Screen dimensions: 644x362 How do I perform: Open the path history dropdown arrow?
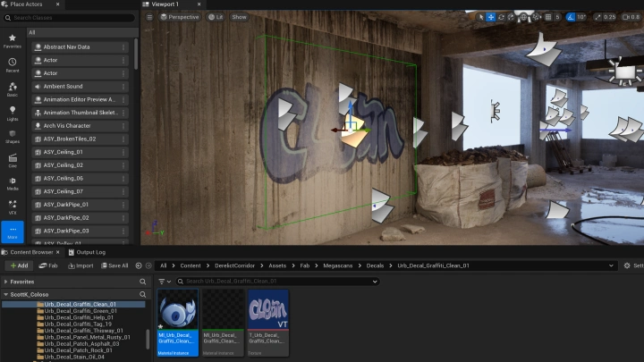611,265
